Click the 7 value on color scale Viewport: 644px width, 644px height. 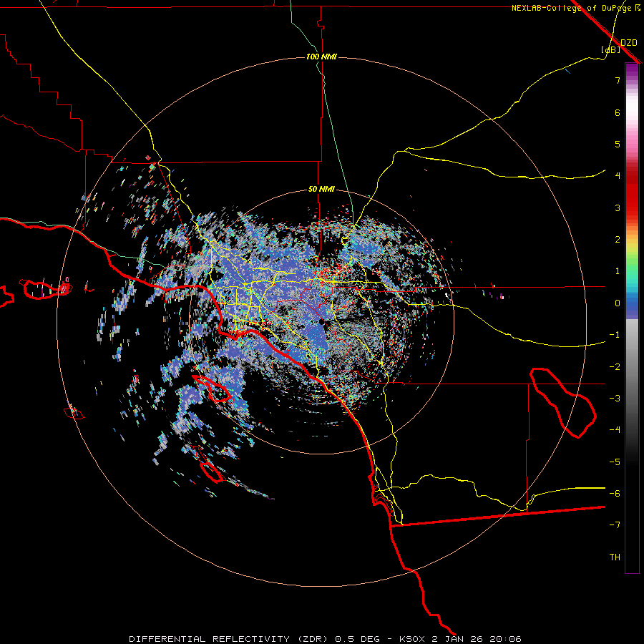point(618,81)
